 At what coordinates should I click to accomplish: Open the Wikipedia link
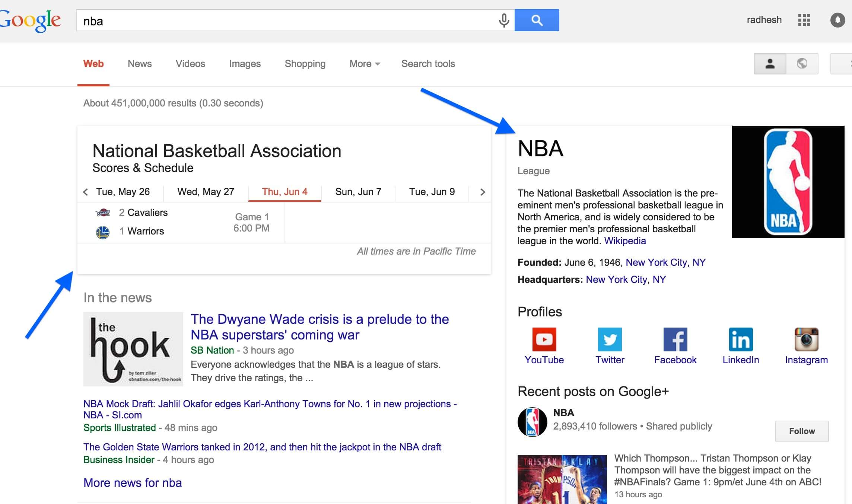(x=625, y=241)
